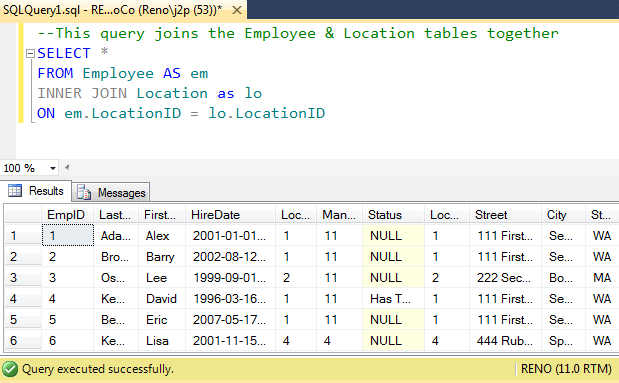
Task: Click the first name cell 'Barry'
Action: [162, 257]
